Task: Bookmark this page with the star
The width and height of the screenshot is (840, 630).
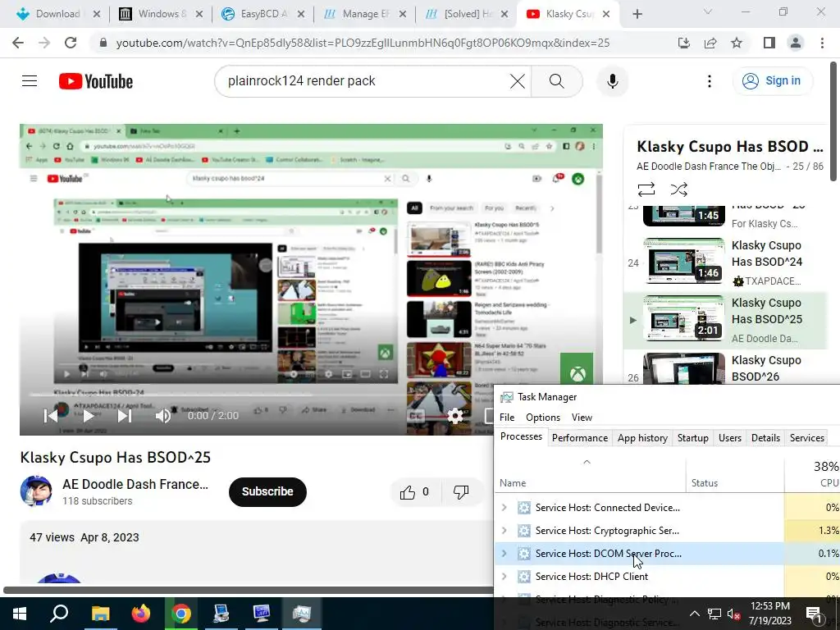Action: (x=737, y=43)
